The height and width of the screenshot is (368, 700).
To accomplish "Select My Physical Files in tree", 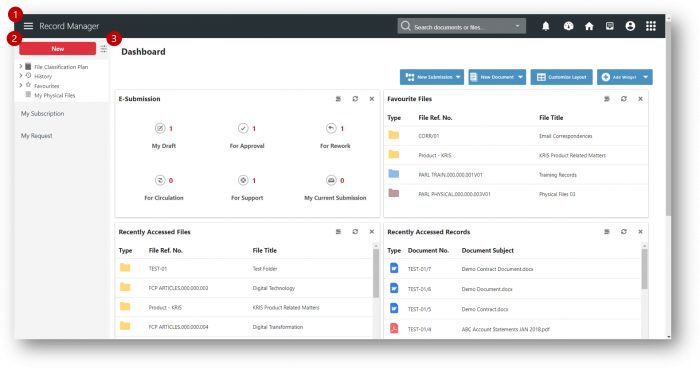I will click(x=55, y=95).
